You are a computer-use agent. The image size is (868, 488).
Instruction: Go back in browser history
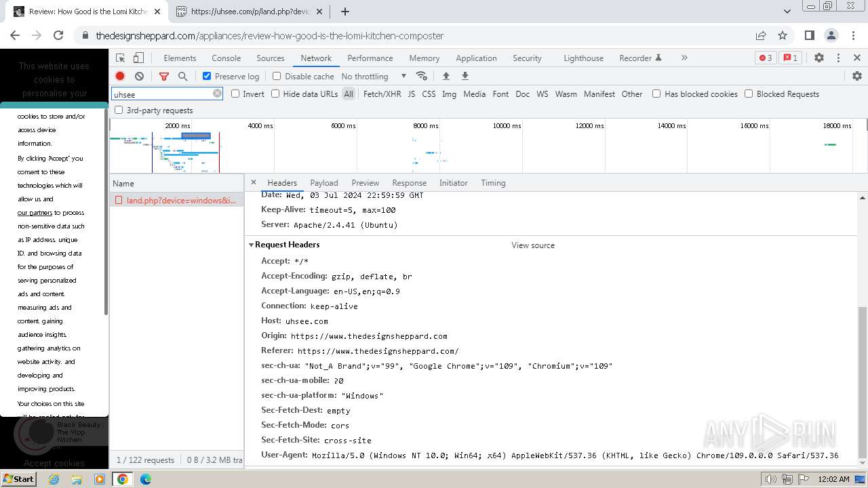pyautogui.click(x=15, y=35)
